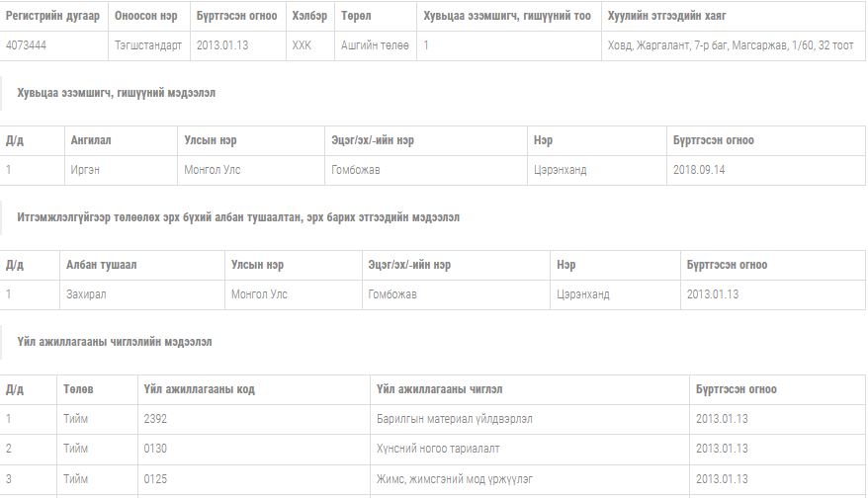The image size is (868, 498).
Task: Select the Захирал position cell
Action: coord(85,294)
